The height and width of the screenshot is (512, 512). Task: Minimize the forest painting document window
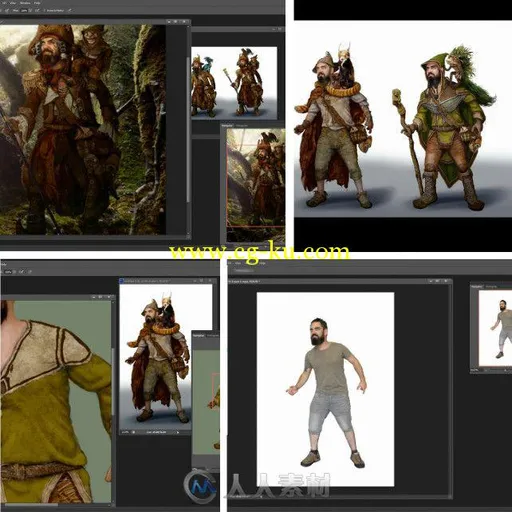(169, 22)
